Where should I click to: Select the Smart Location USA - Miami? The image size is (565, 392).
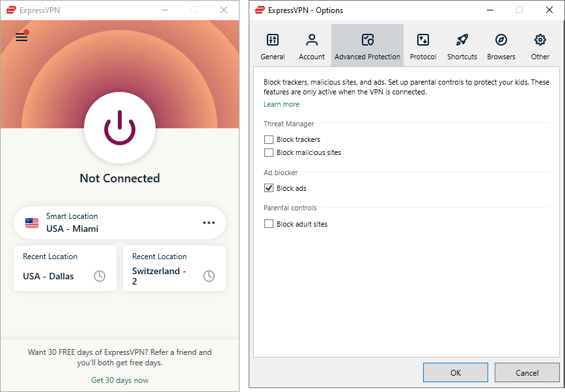coord(120,223)
